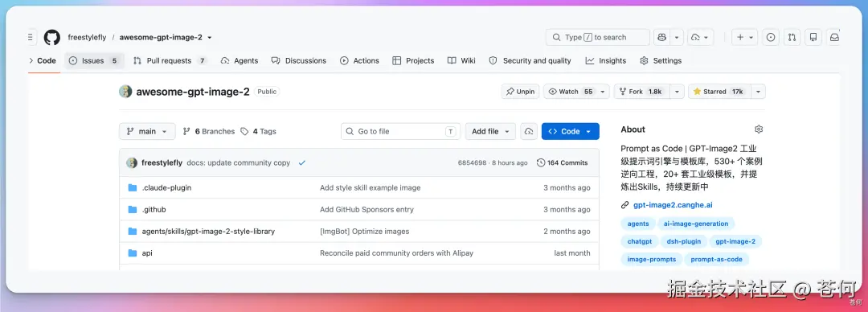868x312 pixels.
Task: Open the main branch selector
Action: click(147, 131)
